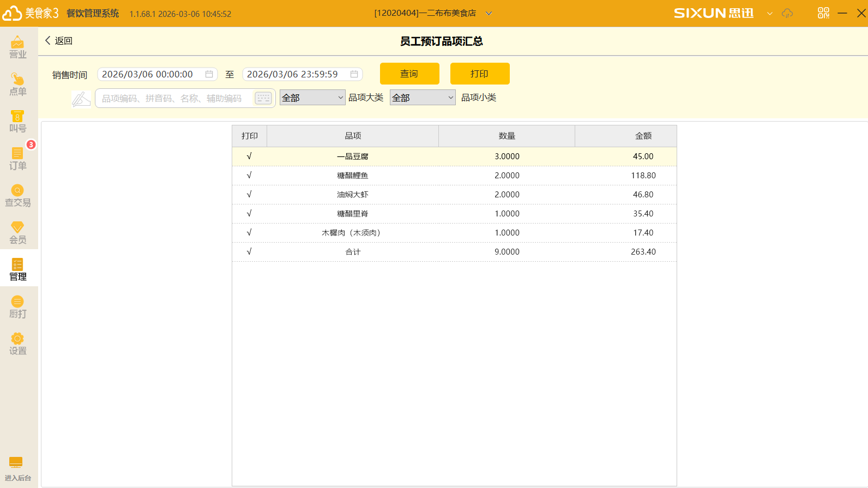This screenshot has height=488, width=868.
Task: Toggle print checkmark for 一品豆腐
Action: coord(249,156)
